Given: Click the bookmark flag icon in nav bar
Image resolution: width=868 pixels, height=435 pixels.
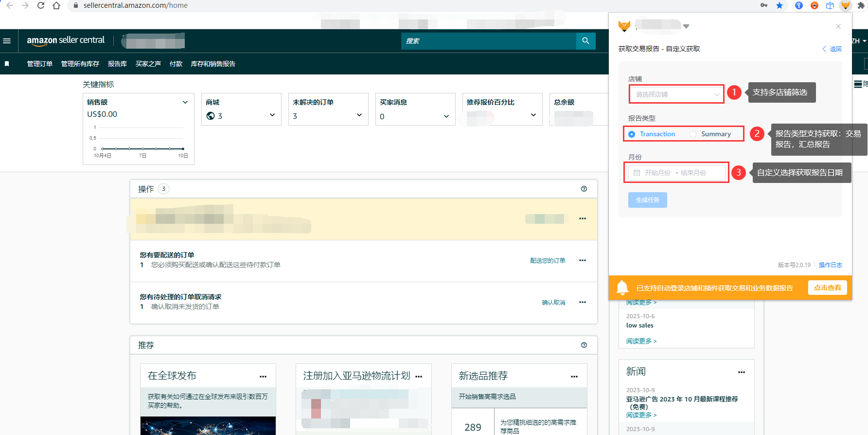Looking at the screenshot, I should 7,64.
